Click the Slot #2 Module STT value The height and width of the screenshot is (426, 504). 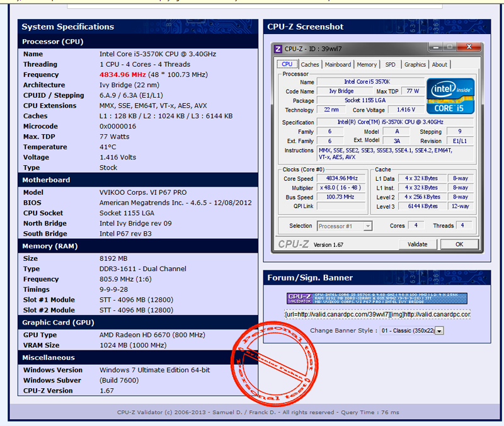pos(136,310)
